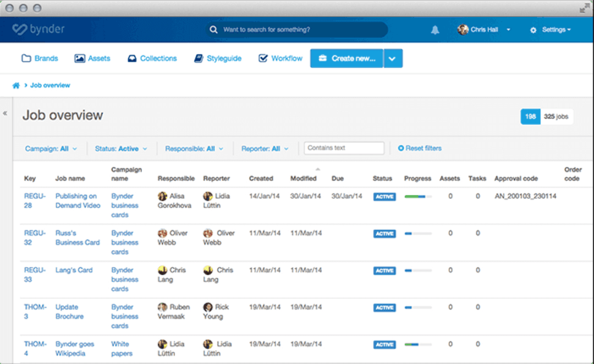Open the REGU-28 job link
The image size is (594, 364).
tap(35, 201)
